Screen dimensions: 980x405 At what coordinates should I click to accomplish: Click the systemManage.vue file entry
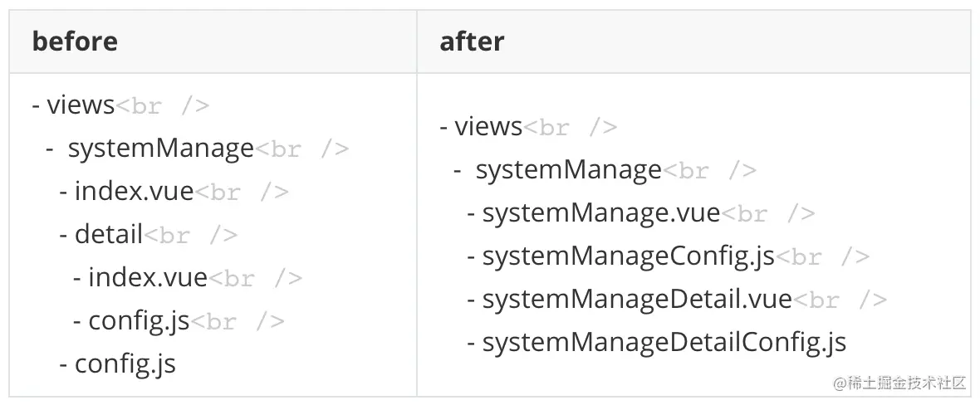click(x=601, y=213)
